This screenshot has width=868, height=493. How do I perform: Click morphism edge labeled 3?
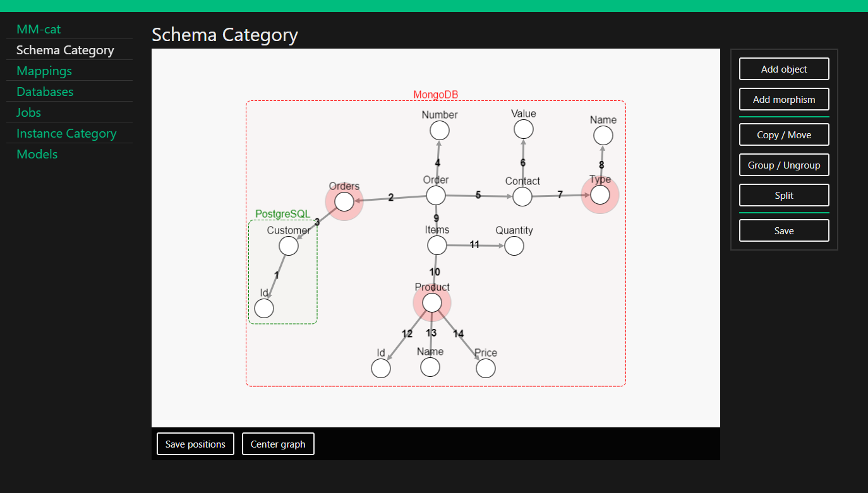point(317,222)
